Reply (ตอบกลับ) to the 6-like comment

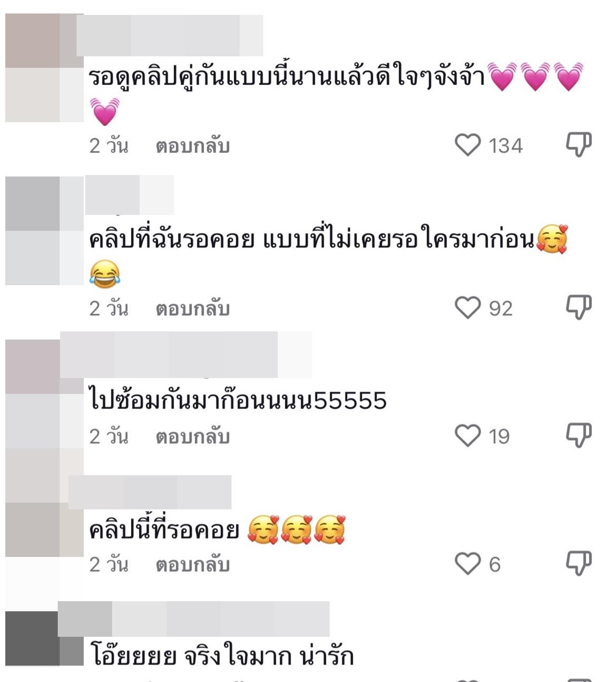click(x=192, y=564)
